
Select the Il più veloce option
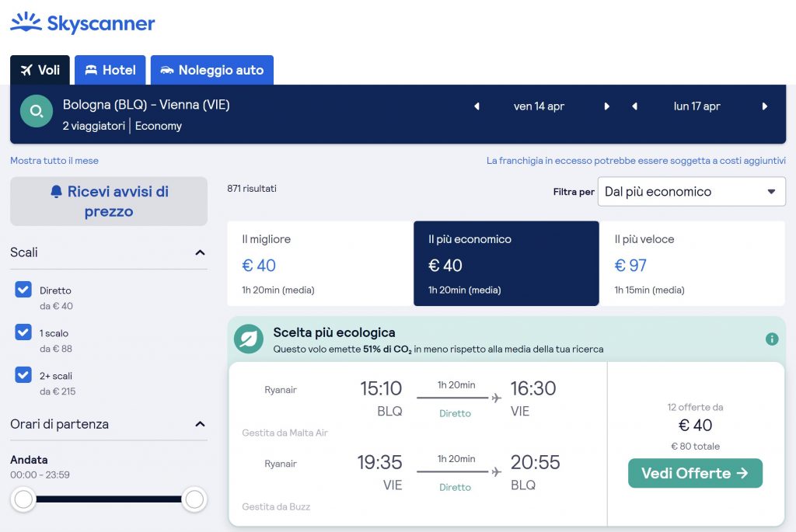pyautogui.click(x=692, y=263)
